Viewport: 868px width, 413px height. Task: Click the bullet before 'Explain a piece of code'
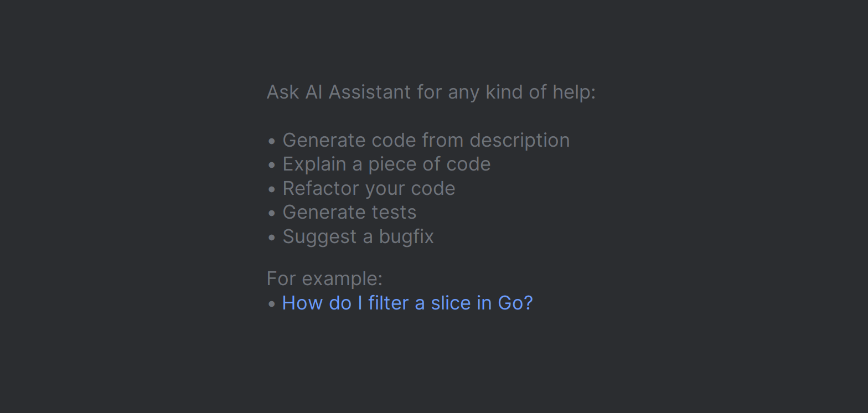pyautogui.click(x=271, y=165)
